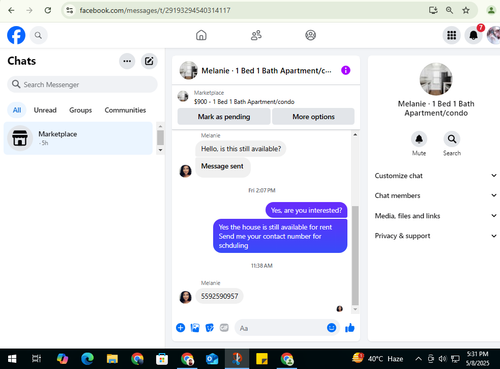Expand Media, files and links section

tap(436, 216)
